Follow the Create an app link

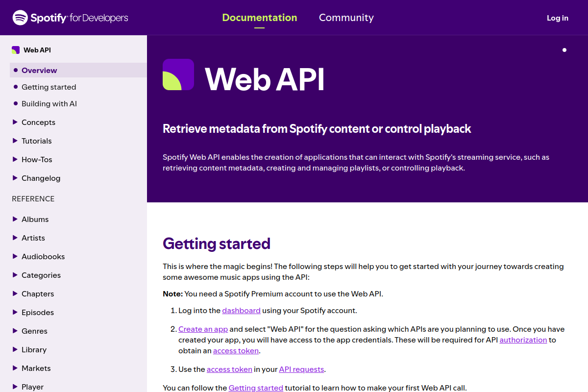[203, 329]
